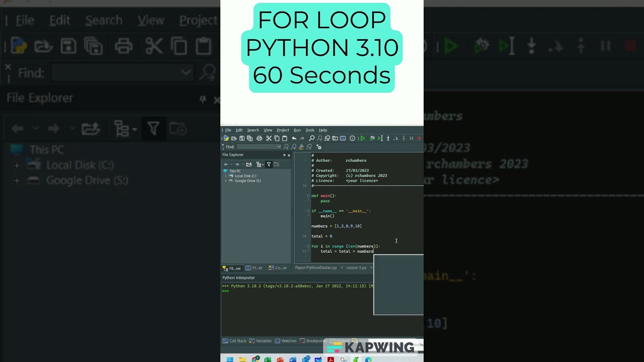Open Excel from the taskbar
The image size is (644, 362).
pos(268,359)
